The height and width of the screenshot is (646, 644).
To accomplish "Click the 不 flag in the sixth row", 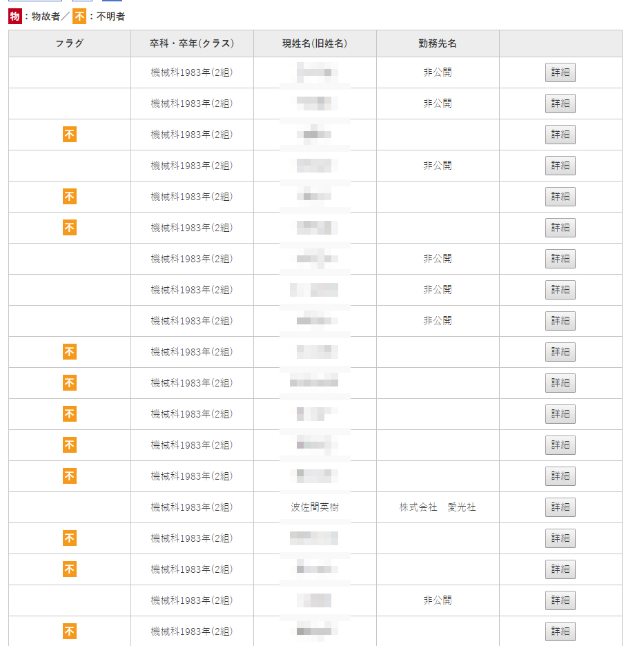I will click(70, 228).
